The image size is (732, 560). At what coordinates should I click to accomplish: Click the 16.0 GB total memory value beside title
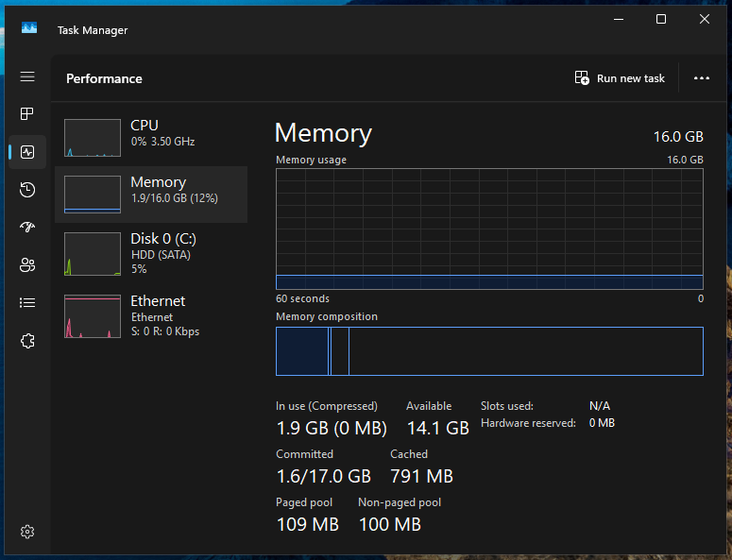coord(678,137)
